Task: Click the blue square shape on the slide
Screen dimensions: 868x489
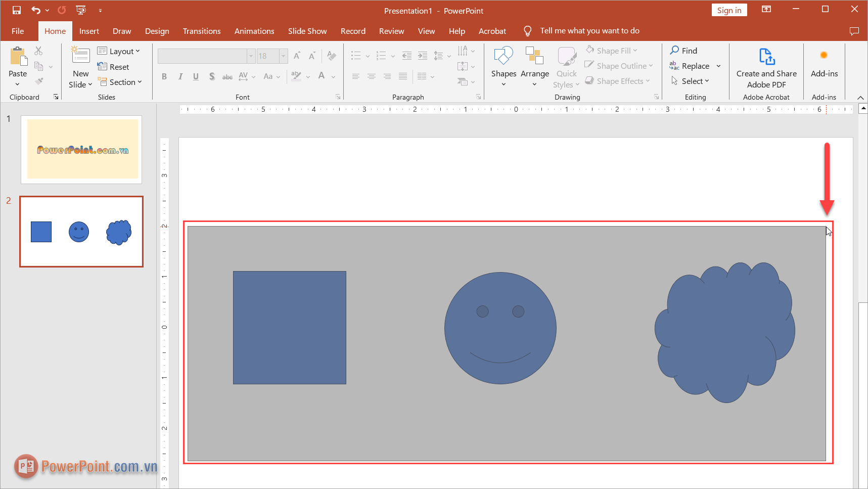Action: (x=290, y=328)
